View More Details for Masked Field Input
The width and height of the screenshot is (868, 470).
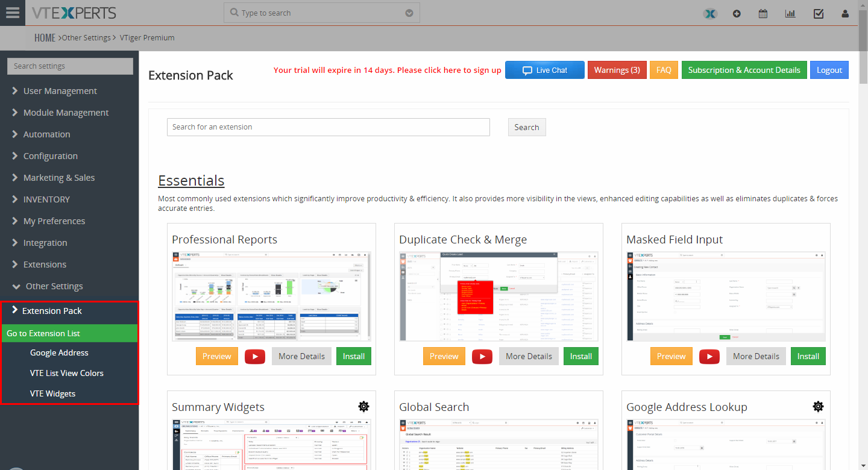756,356
